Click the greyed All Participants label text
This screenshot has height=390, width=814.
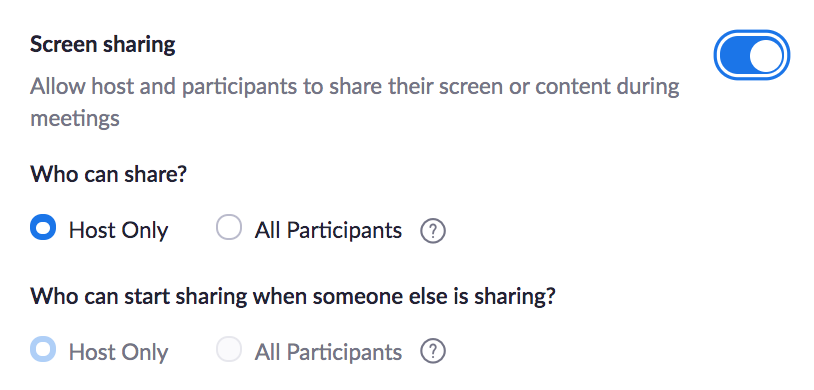point(328,352)
